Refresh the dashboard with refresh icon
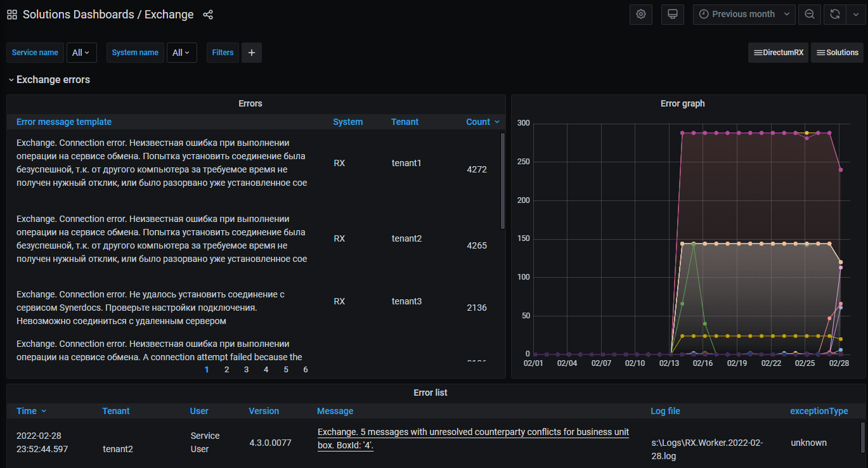The image size is (868, 468). click(835, 14)
